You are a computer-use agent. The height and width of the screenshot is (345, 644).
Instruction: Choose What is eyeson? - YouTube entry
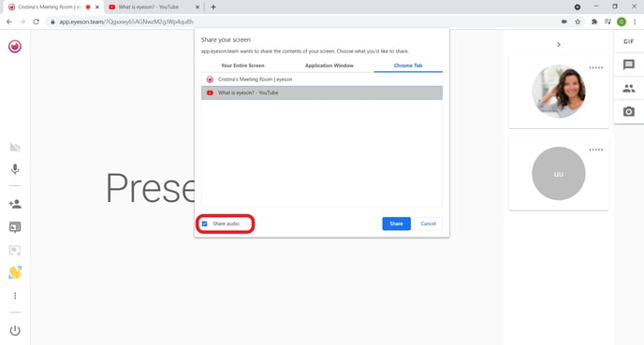click(x=322, y=93)
